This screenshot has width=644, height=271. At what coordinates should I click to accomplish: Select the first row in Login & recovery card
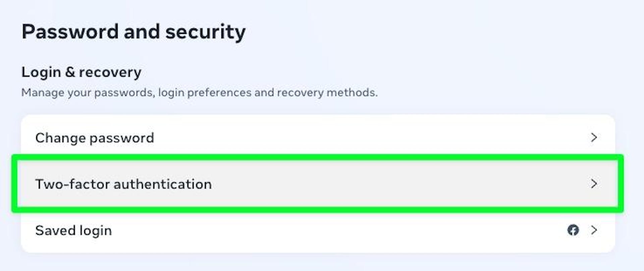[318, 138]
